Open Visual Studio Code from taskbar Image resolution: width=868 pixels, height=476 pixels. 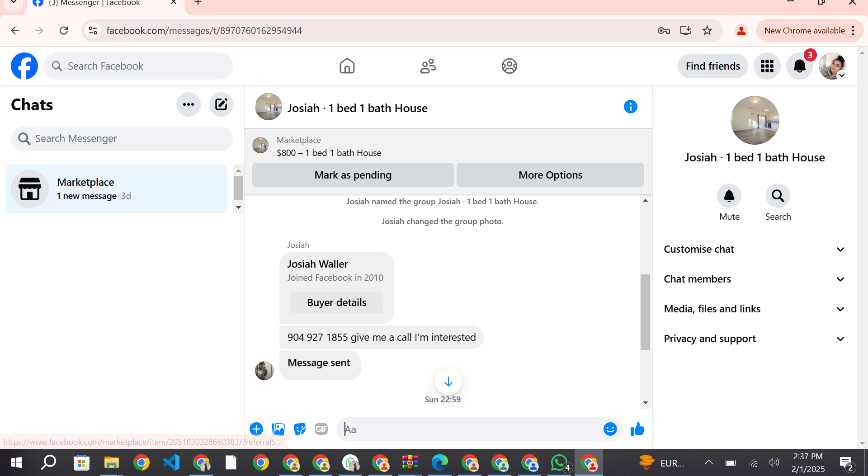(171, 462)
